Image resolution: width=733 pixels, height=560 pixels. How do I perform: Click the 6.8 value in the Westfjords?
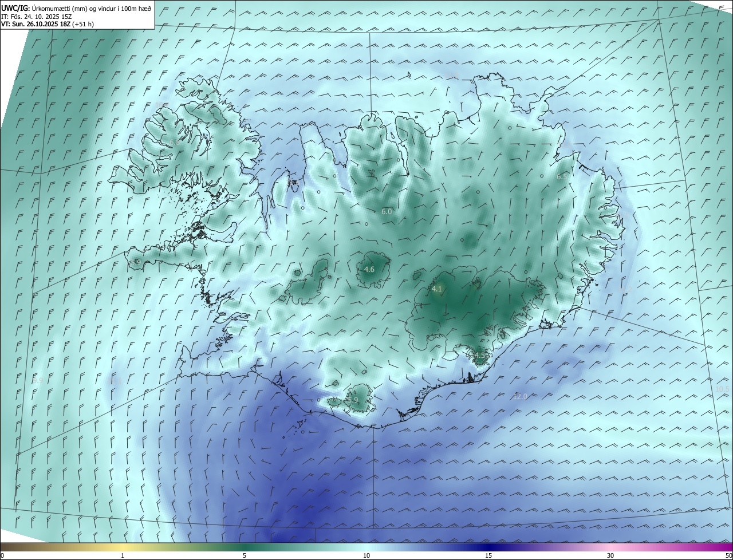175,141
